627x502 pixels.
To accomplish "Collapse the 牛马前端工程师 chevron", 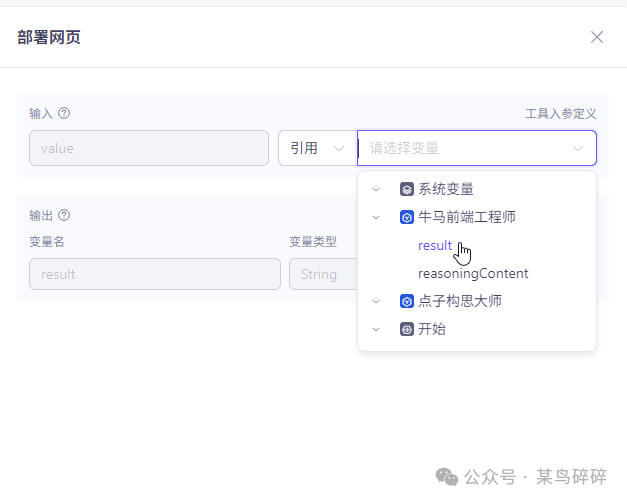I will point(376,218).
